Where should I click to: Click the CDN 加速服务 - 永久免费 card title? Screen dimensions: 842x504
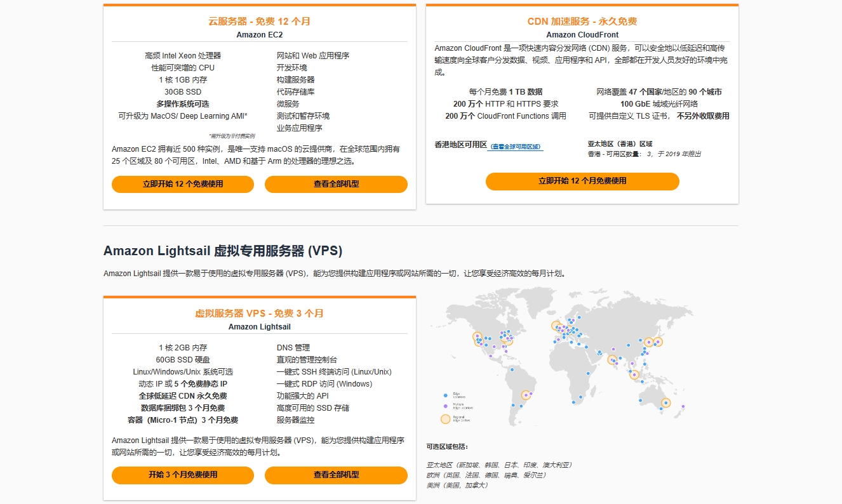point(582,22)
